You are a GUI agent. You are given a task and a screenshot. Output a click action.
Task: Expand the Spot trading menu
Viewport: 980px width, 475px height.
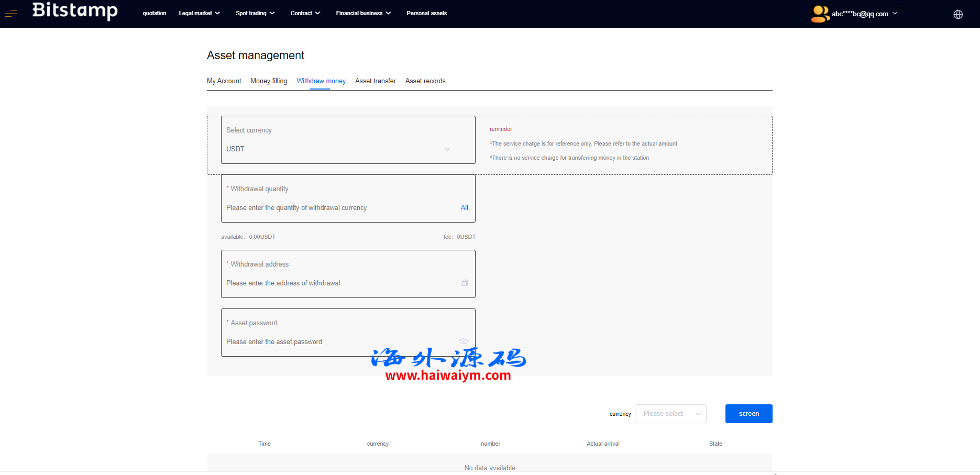(255, 13)
